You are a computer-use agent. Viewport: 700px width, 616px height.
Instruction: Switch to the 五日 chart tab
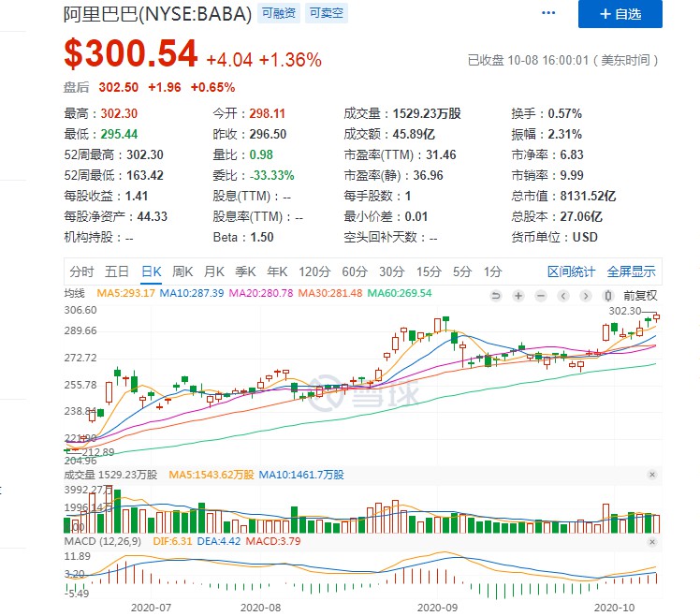(117, 271)
